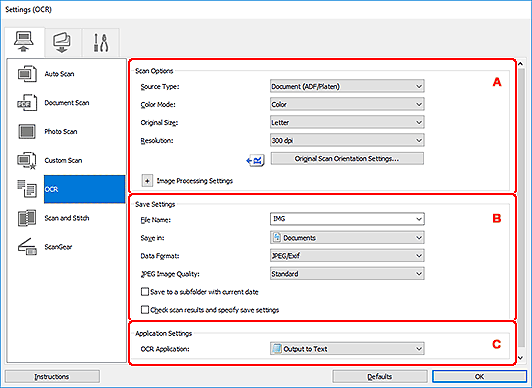Screen dimensions: 532x388
Task: Open Original Scan Orientation Settings
Action: [347, 158]
